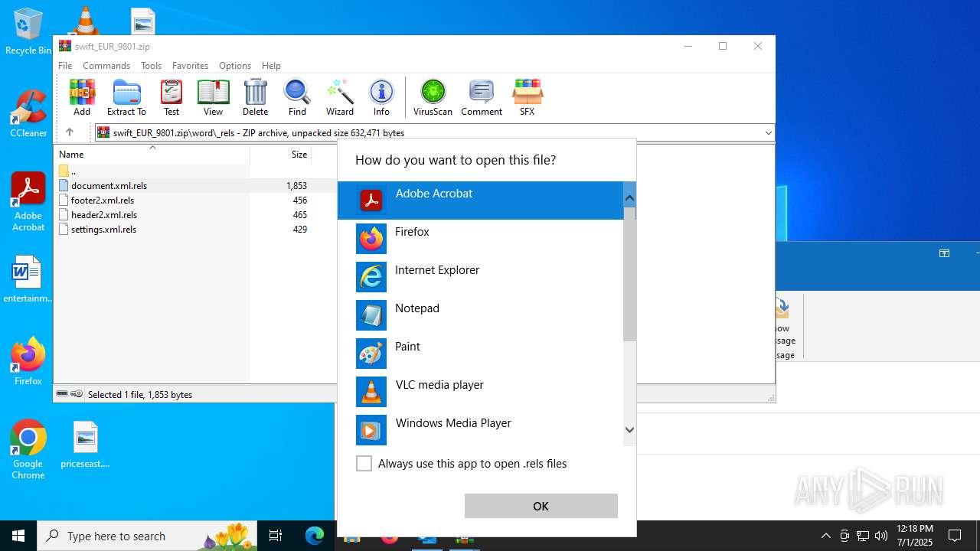Viewport: 980px width, 551px height.
Task: Click the Test archive toolbar icon
Action: click(x=171, y=97)
